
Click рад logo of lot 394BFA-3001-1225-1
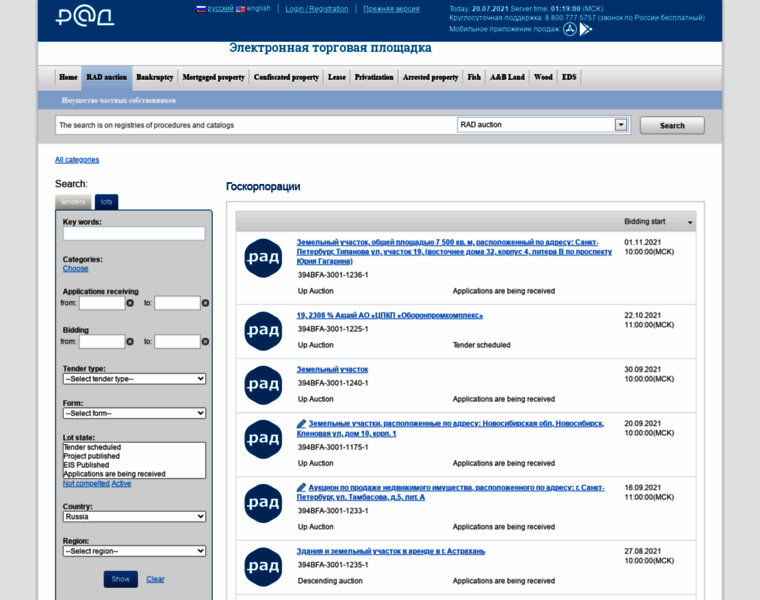coord(263,331)
